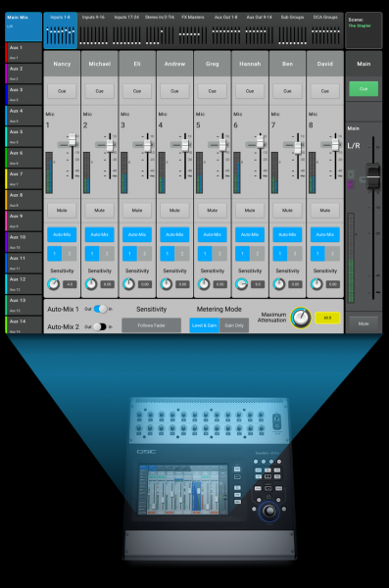Assign Hannah to auto-mix group 2
Viewport: 389px width, 588px height.
(258, 254)
